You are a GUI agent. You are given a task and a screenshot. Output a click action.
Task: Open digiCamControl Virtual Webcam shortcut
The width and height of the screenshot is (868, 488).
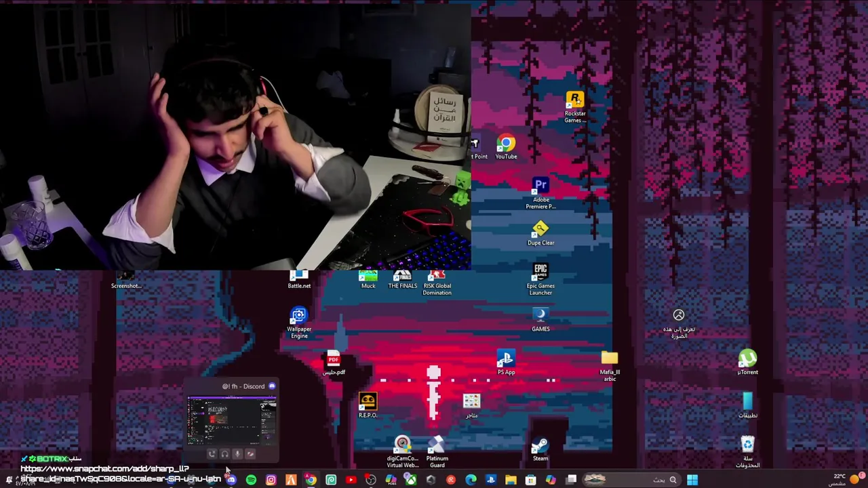pos(402,452)
